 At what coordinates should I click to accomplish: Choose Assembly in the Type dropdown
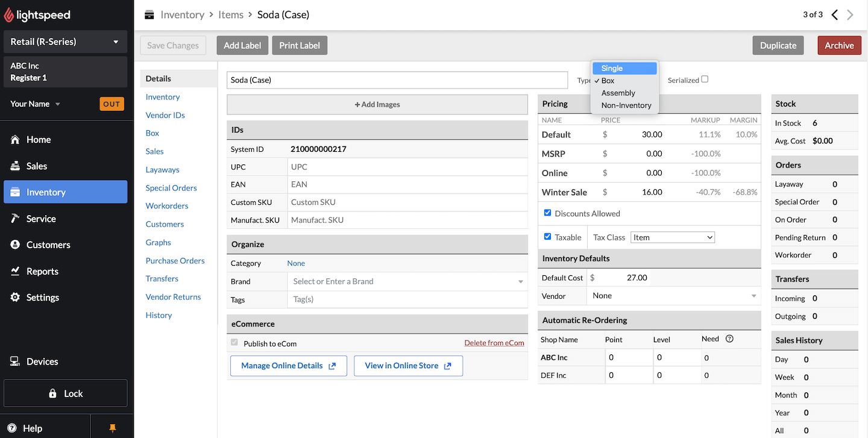(x=624, y=93)
